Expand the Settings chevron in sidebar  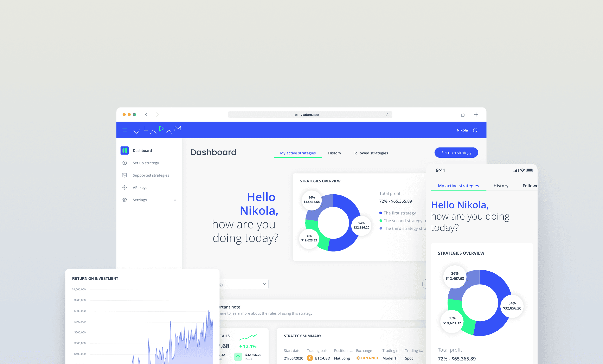coord(175,200)
